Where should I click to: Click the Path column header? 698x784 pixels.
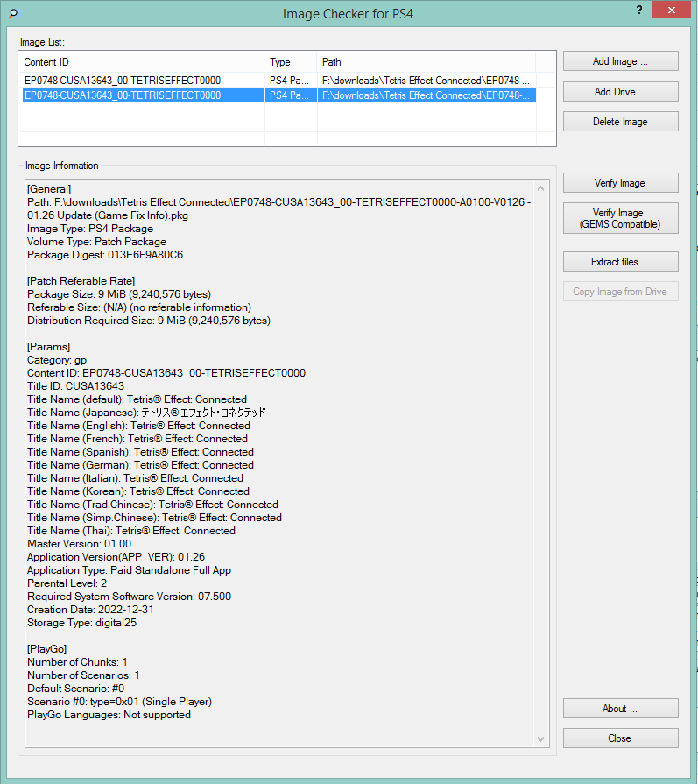point(426,62)
